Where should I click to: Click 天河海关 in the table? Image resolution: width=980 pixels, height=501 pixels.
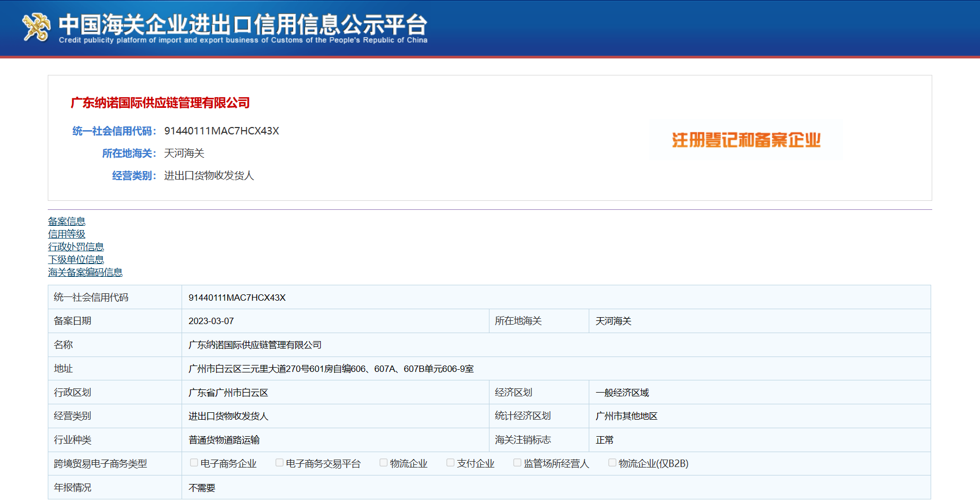(x=613, y=321)
